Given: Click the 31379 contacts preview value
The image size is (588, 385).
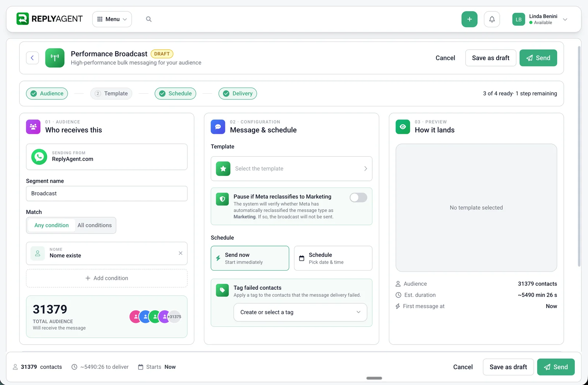Looking at the screenshot, I should (x=537, y=284).
